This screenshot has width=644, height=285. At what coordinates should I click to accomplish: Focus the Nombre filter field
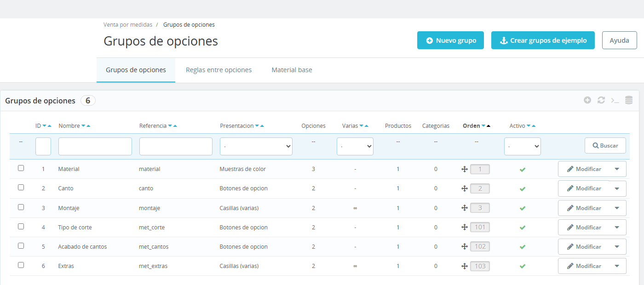(95, 146)
